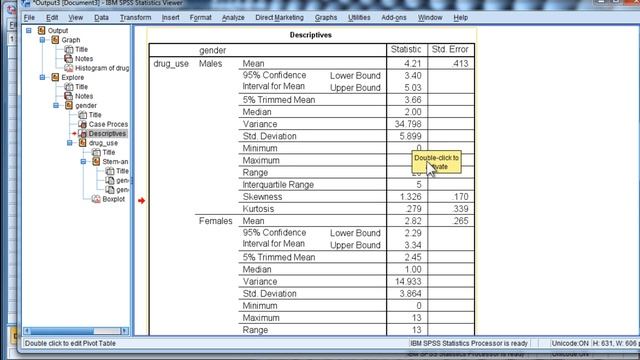Click Males skewness value 1.326
The height and width of the screenshot is (360, 640).
(411, 197)
